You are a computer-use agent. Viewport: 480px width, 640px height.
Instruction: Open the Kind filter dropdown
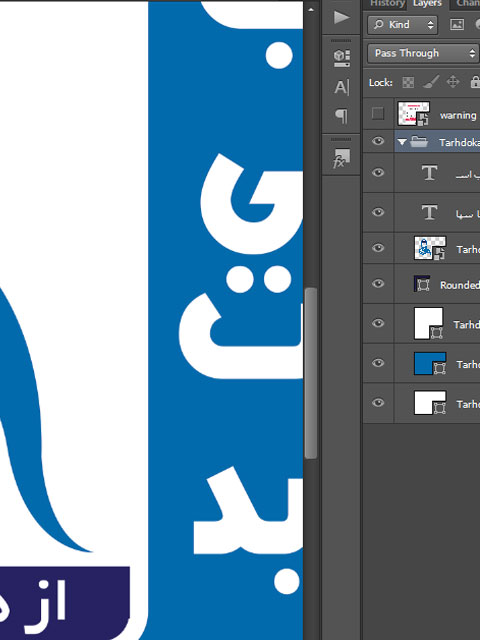pos(402,25)
